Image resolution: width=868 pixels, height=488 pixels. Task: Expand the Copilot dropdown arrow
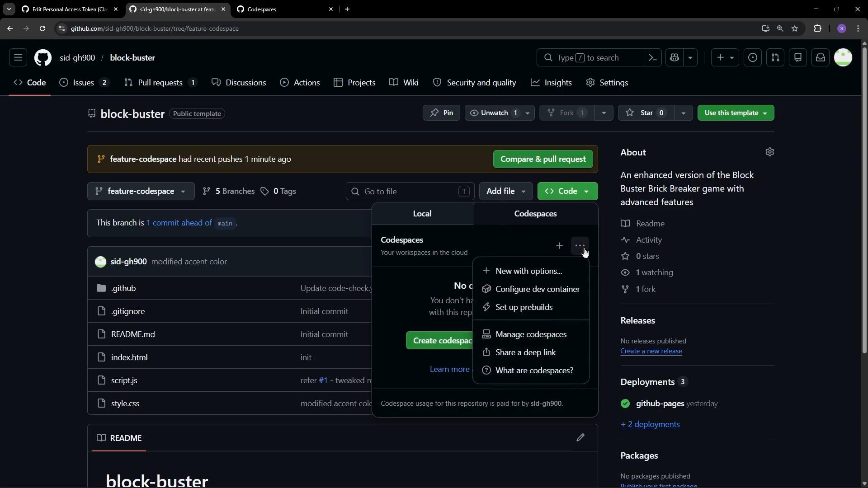pyautogui.click(x=690, y=57)
